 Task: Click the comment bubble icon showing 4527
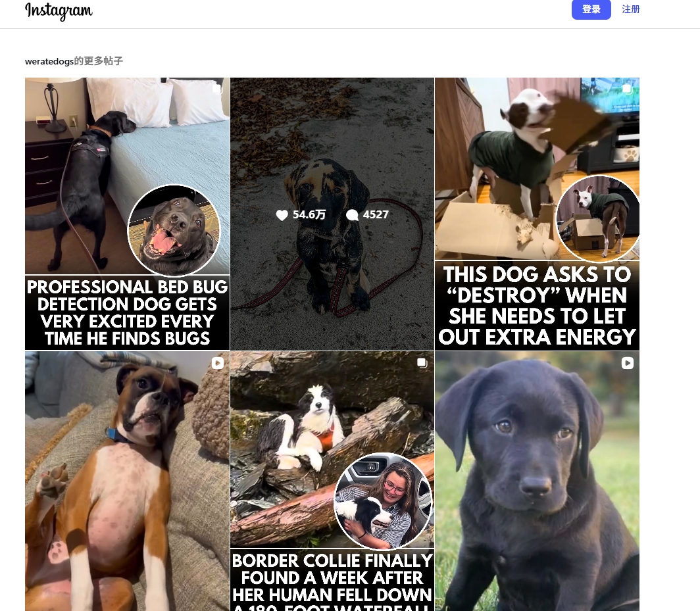pyautogui.click(x=352, y=215)
